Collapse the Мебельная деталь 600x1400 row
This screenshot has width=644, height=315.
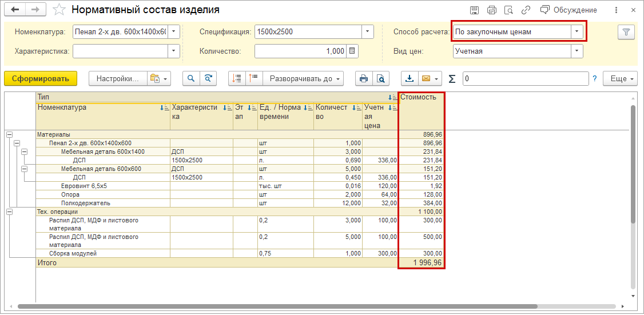(24, 152)
